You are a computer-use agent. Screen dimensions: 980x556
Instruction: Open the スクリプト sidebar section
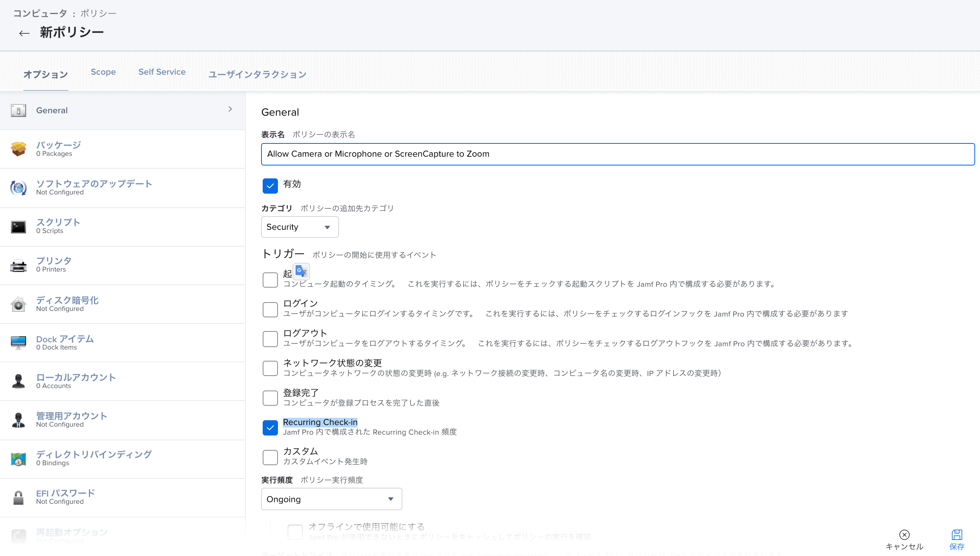(x=122, y=227)
